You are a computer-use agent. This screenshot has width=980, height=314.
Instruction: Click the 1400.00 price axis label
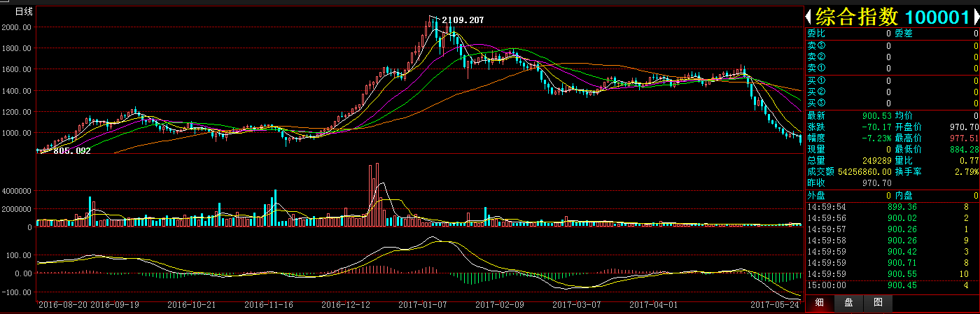(x=18, y=90)
